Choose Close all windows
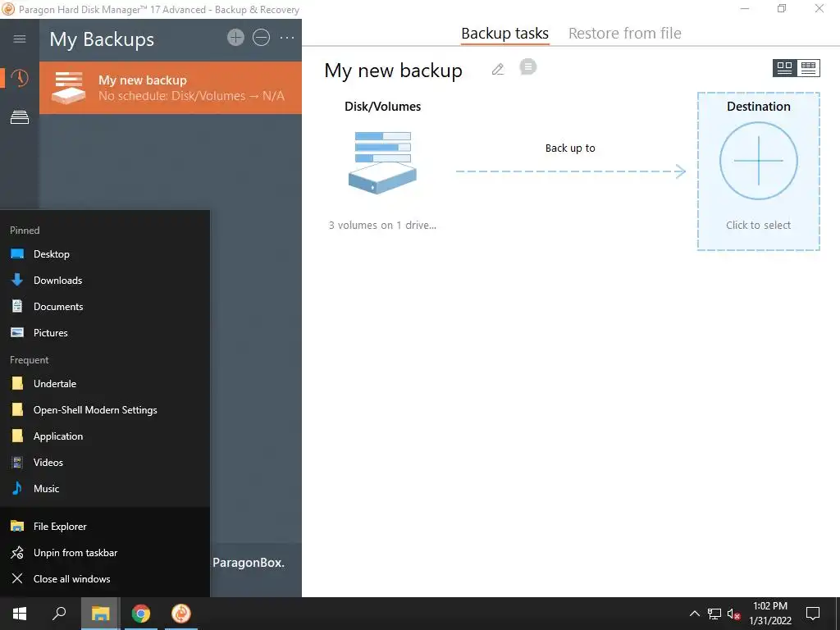 click(105, 579)
